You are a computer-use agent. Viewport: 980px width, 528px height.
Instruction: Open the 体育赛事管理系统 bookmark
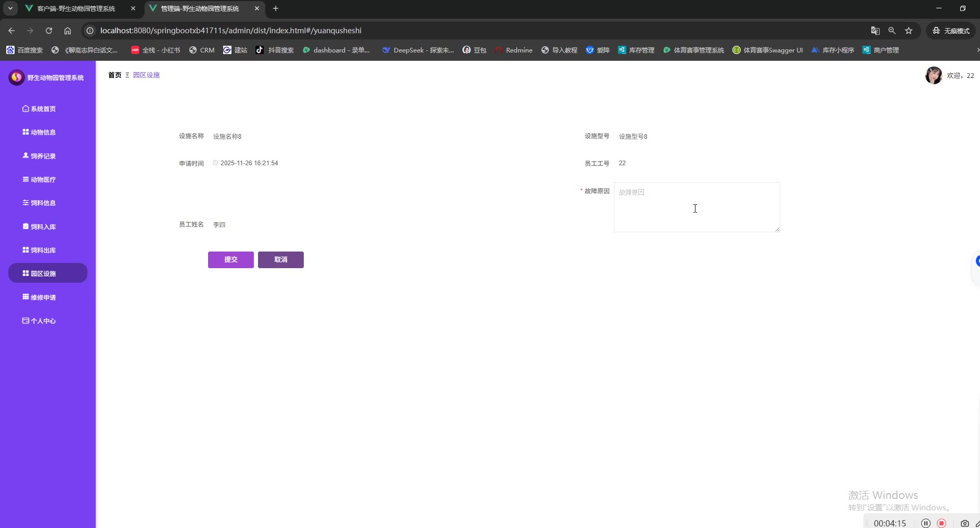693,50
